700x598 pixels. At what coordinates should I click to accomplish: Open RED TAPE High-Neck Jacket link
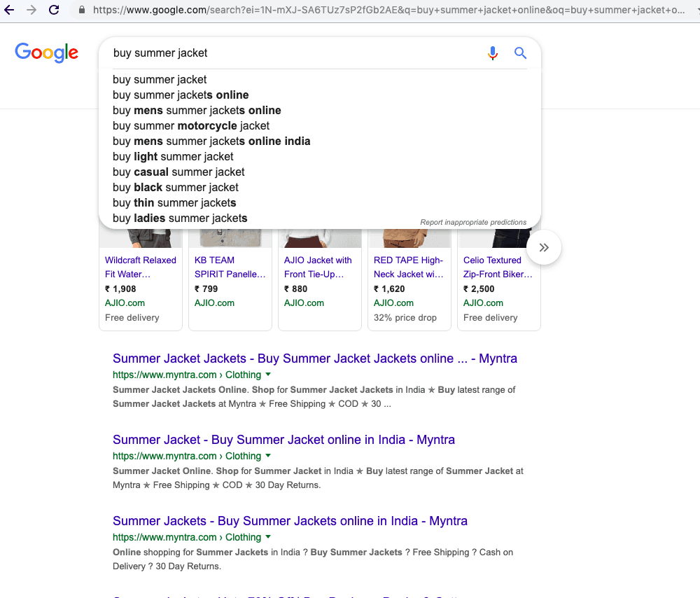click(409, 267)
